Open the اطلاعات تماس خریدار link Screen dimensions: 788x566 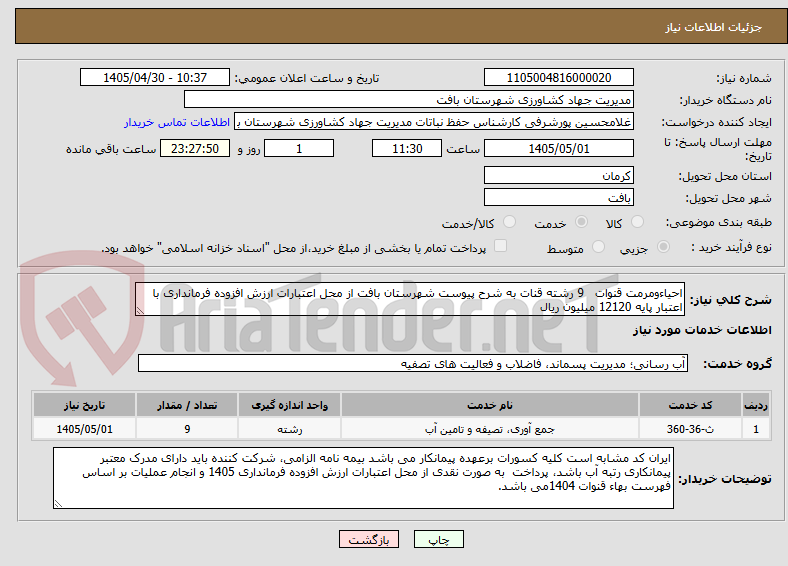[x=177, y=122]
